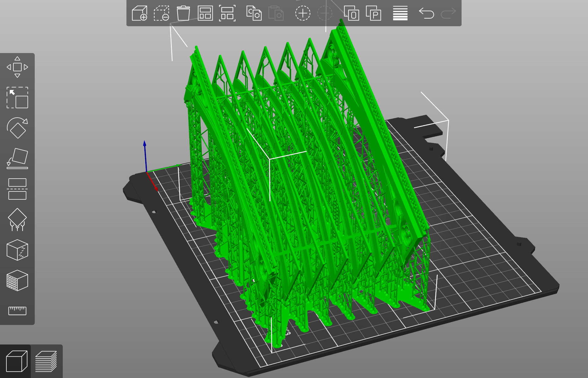Select the Scale tool

17,98
